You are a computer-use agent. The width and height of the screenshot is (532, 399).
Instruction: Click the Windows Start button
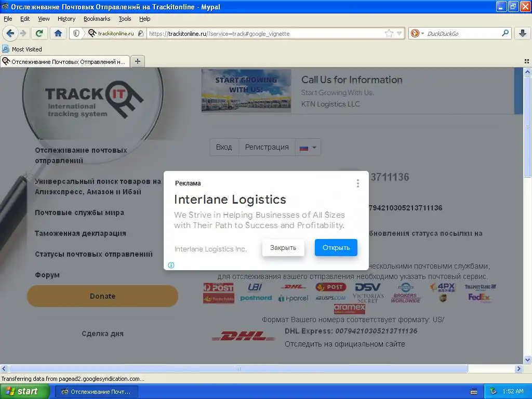coord(24,391)
